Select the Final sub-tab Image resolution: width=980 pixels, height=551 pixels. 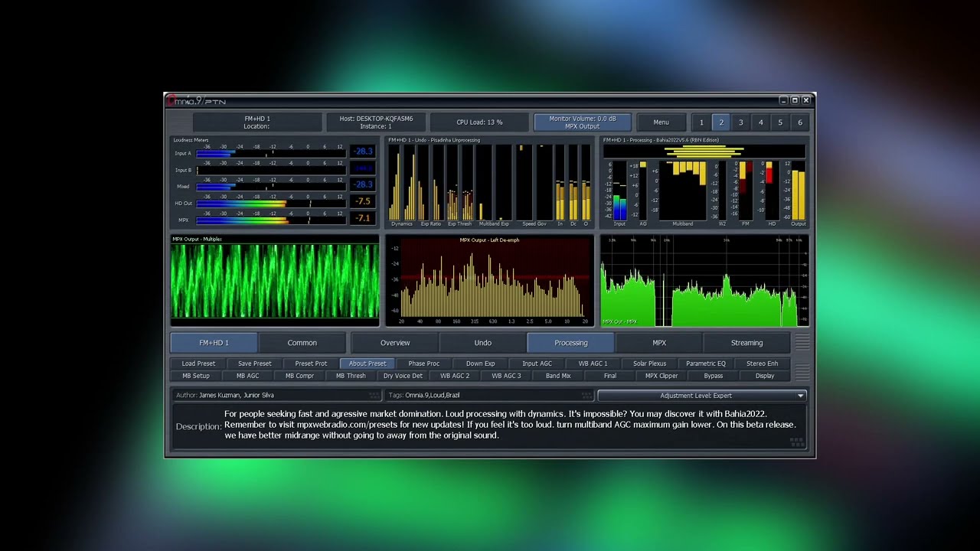(610, 376)
